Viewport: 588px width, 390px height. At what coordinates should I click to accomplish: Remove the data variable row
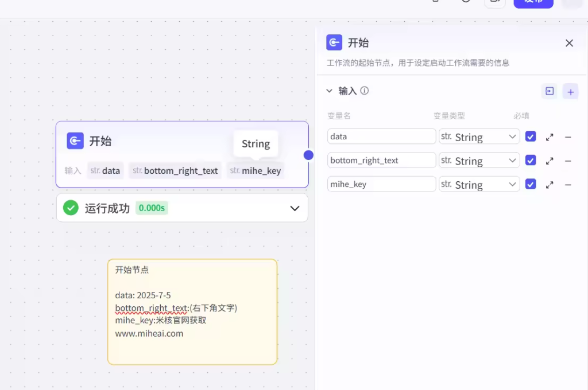568,137
